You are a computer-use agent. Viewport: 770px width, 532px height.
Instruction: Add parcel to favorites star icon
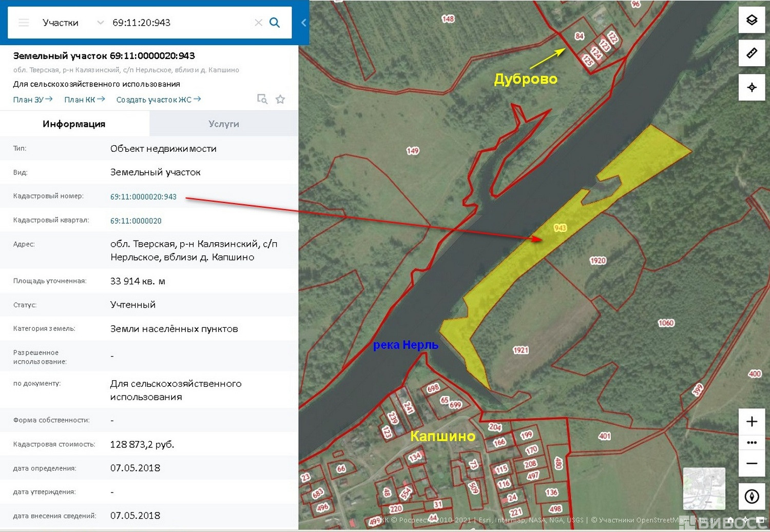pos(280,99)
